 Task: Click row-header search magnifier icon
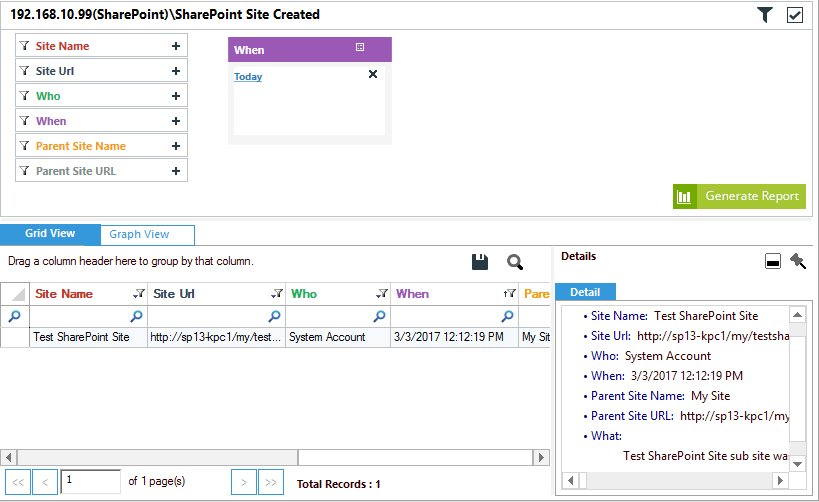point(15,316)
